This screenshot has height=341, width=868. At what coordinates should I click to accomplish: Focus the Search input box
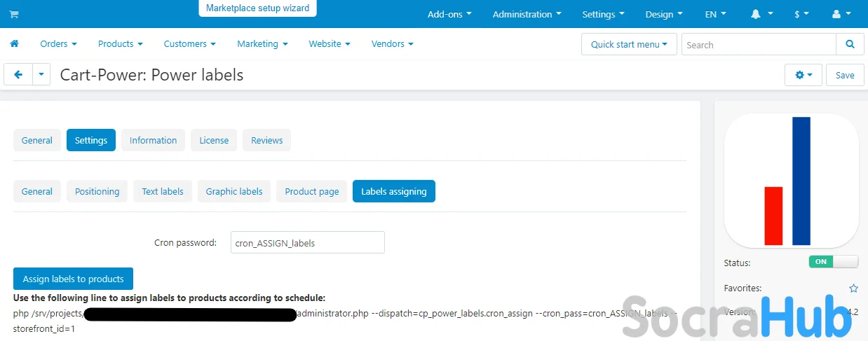(x=759, y=44)
